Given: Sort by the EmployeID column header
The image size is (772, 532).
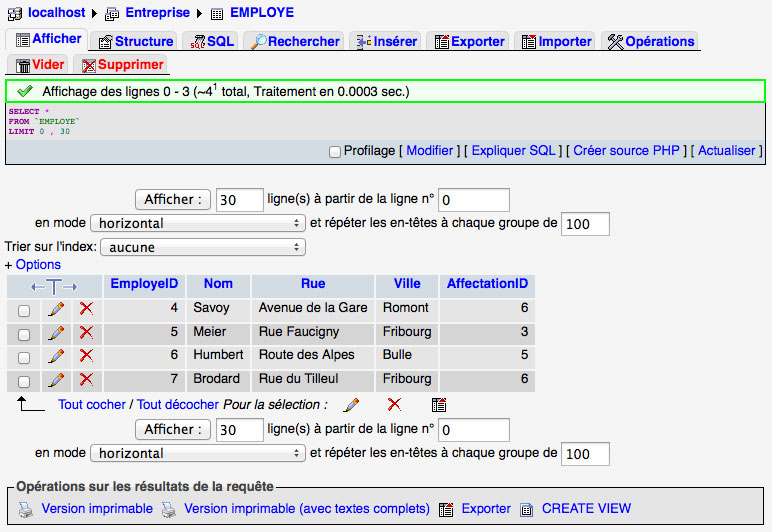Looking at the screenshot, I should point(144,283).
